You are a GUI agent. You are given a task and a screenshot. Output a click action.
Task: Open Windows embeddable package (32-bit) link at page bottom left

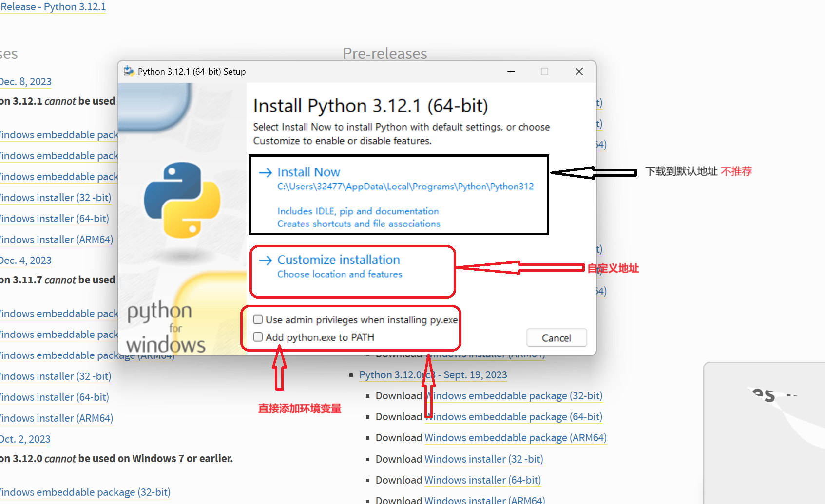[x=85, y=492]
